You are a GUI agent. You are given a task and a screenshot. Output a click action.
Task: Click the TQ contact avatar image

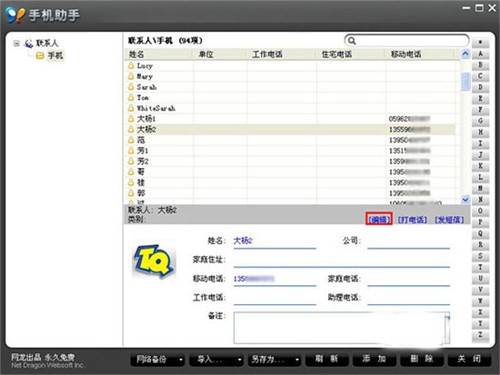click(154, 261)
